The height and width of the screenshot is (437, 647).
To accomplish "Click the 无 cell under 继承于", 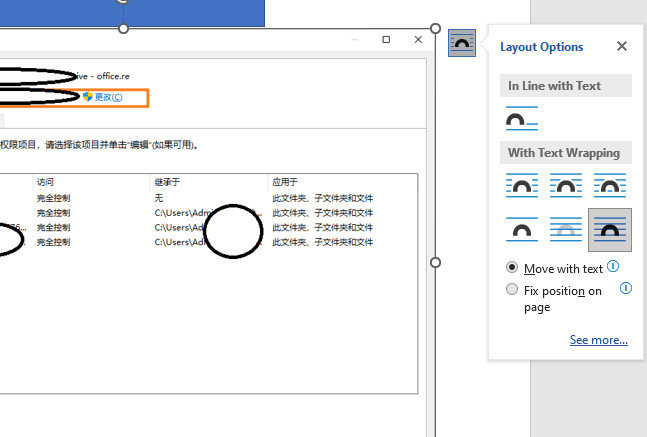I will click(159, 198).
